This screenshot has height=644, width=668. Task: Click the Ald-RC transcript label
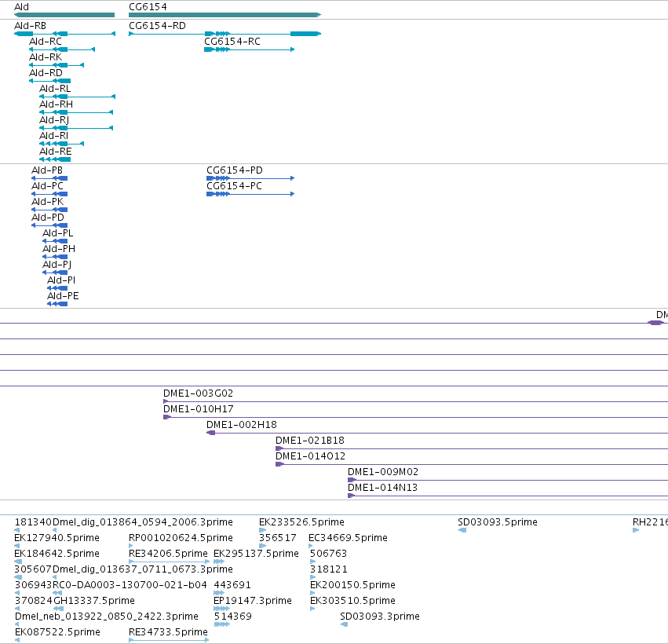pyautogui.click(x=46, y=42)
